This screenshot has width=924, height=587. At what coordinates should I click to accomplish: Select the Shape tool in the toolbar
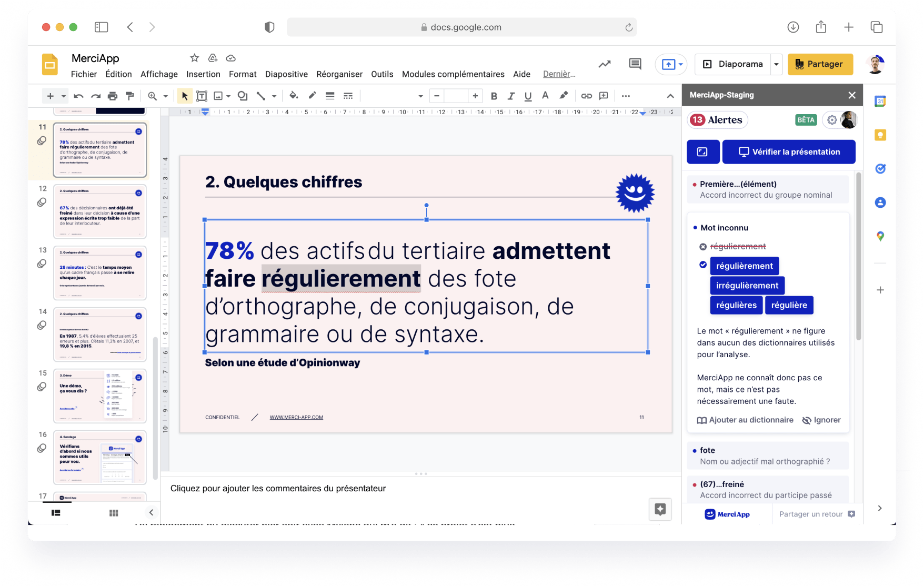pos(242,96)
